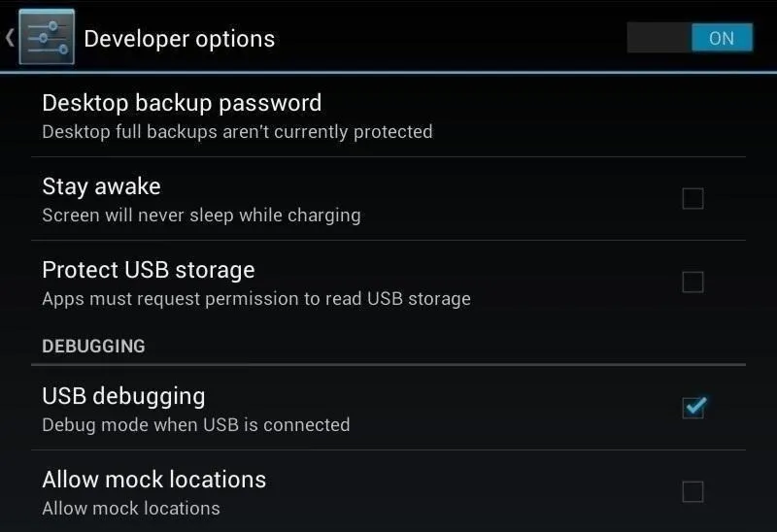
Task: Click the settings sliders icon in header
Action: coord(46,38)
